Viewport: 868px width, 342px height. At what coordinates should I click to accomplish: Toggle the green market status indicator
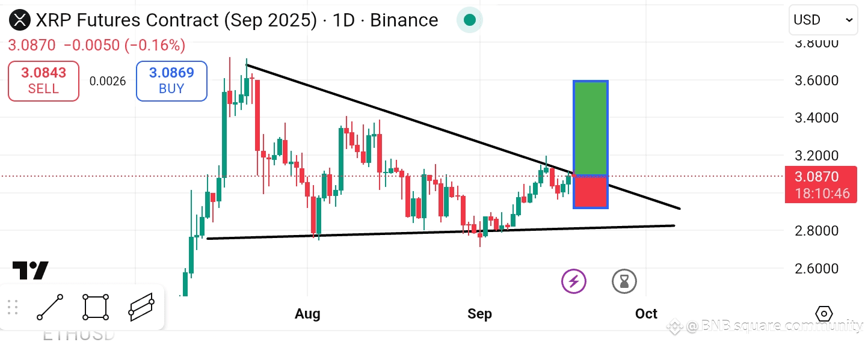coord(470,20)
